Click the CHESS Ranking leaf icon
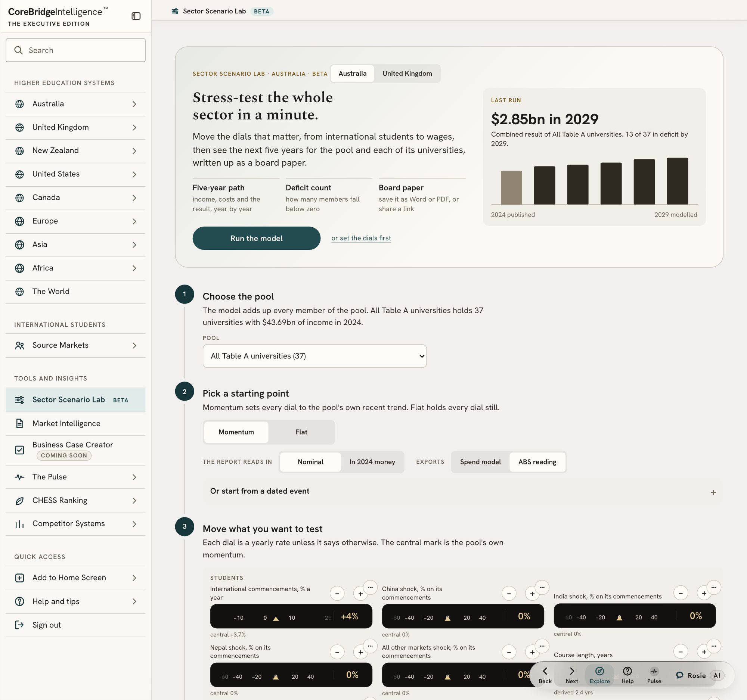 (x=19, y=501)
